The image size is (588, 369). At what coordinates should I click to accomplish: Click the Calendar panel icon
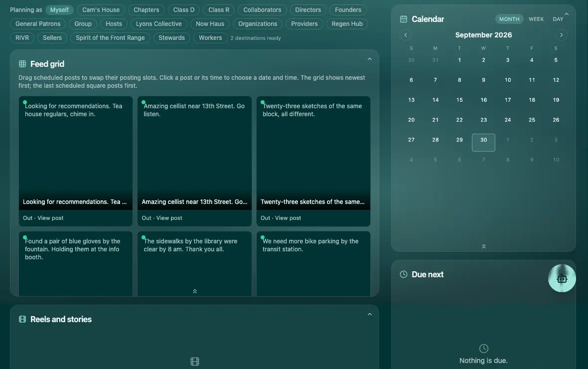click(404, 19)
